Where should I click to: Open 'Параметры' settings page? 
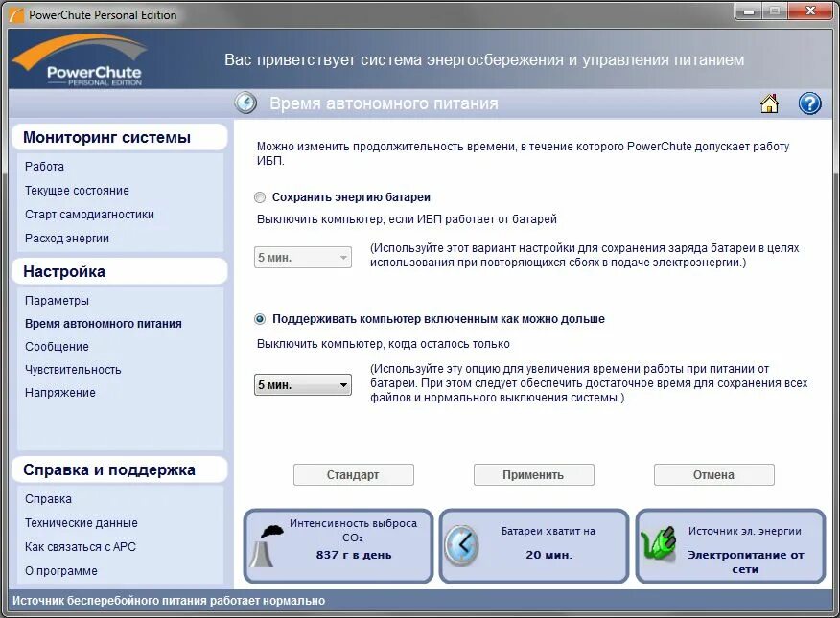[x=57, y=301]
